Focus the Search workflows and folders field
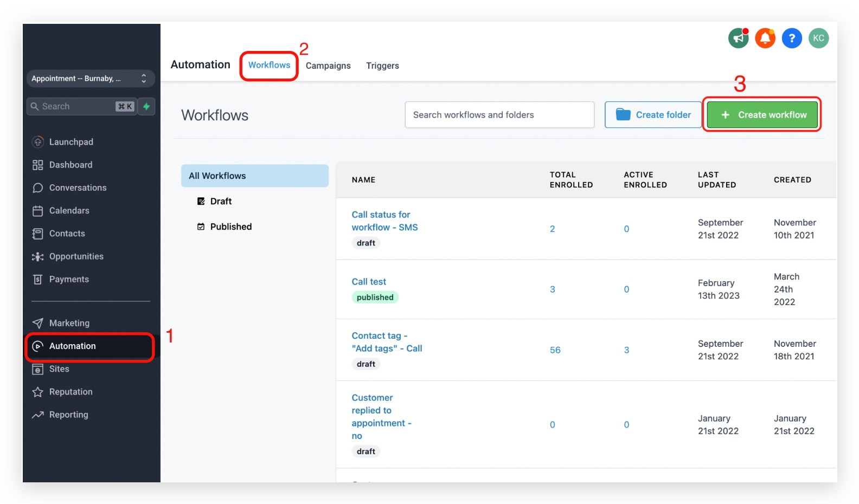859x504 pixels. click(499, 115)
